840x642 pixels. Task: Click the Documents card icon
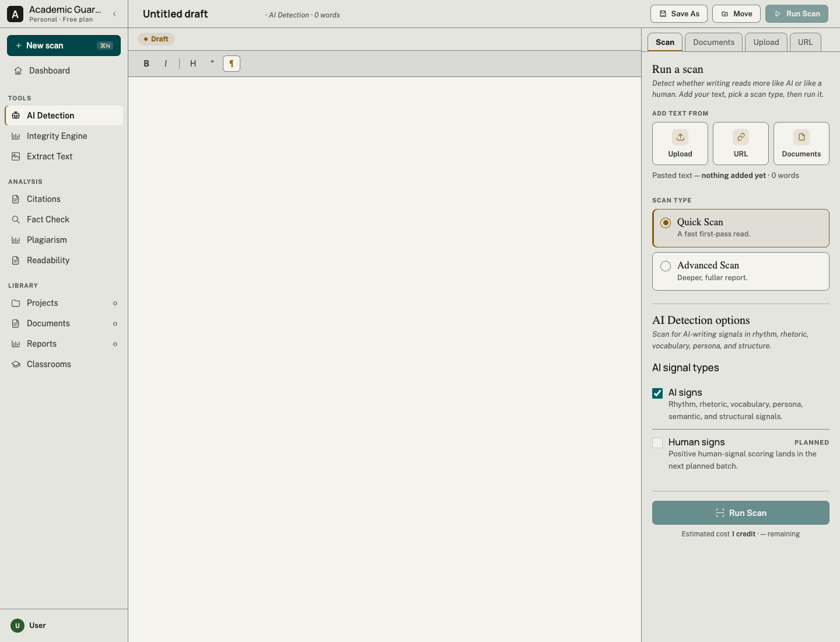(801, 137)
